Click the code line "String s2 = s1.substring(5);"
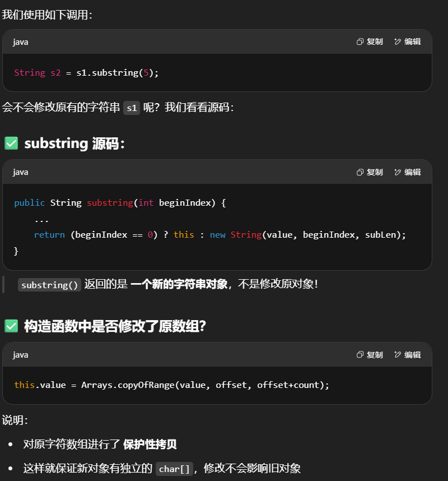 click(86, 73)
